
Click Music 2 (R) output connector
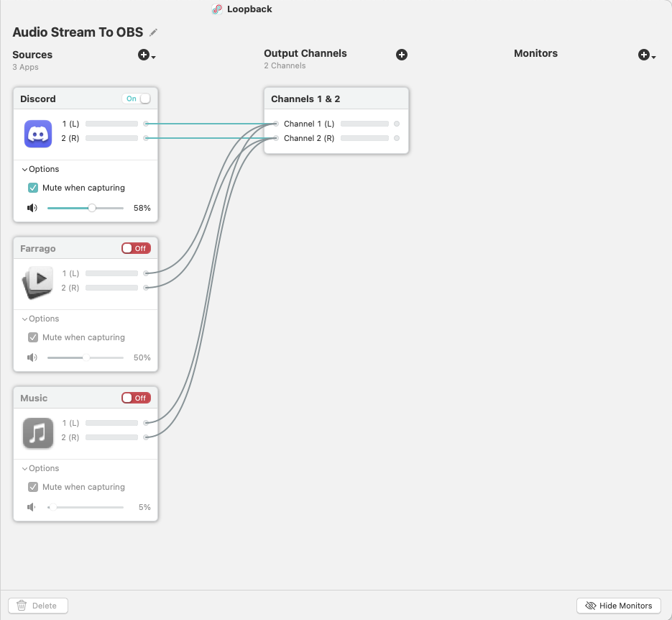146,437
